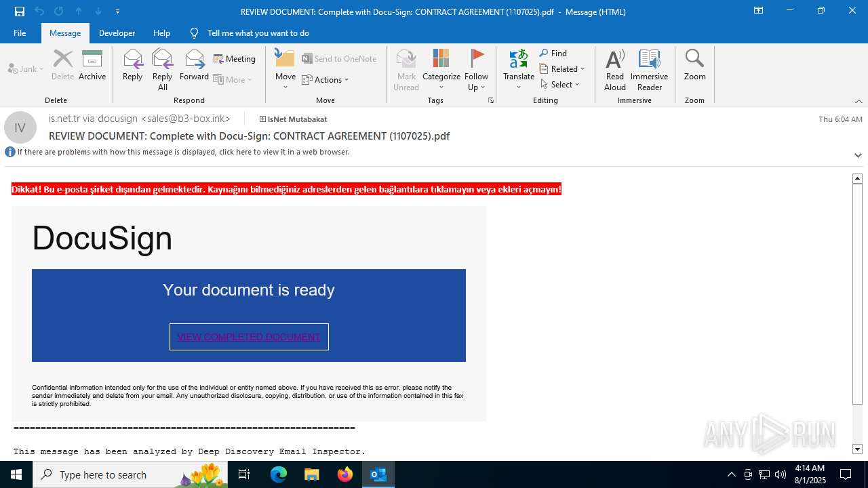This screenshot has width=868, height=488.
Task: Click the IsNet Mutabakat add-in button
Action: [293, 119]
